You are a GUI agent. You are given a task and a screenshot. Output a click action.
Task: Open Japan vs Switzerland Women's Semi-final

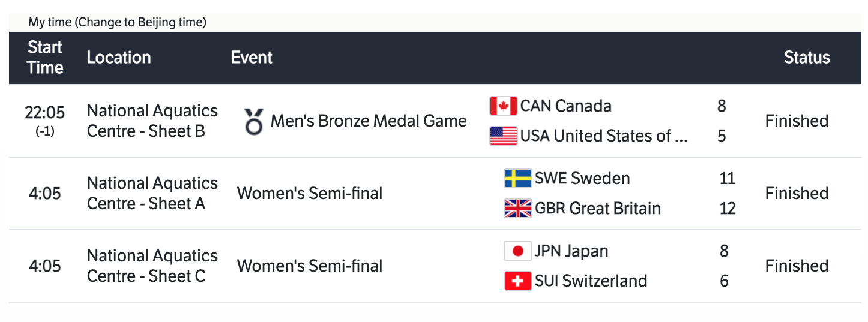point(310,266)
